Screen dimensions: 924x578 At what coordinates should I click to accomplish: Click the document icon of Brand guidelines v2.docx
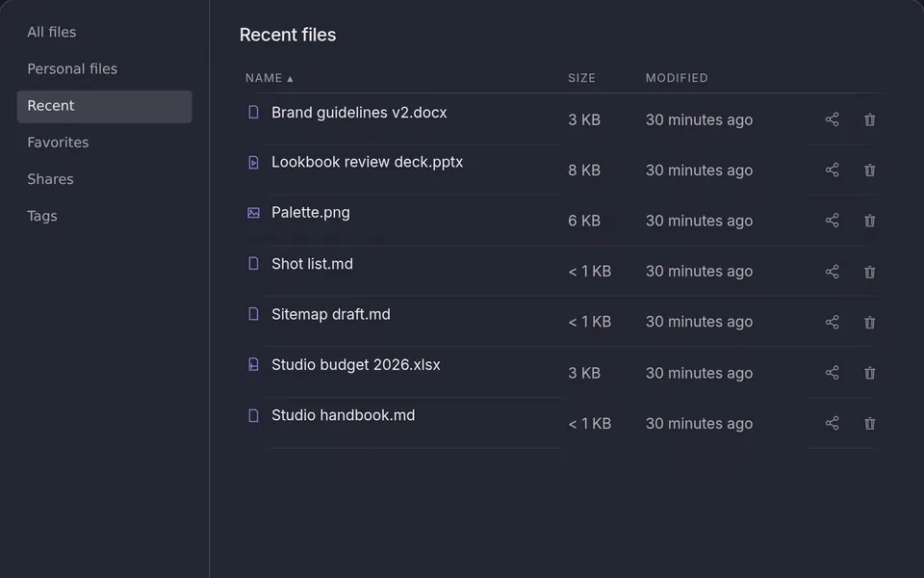[x=253, y=112]
